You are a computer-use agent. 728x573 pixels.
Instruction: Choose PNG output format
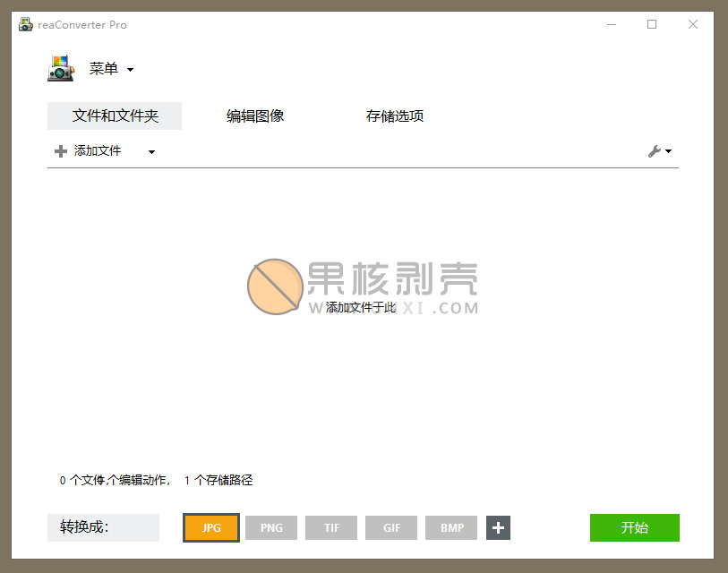click(x=271, y=528)
